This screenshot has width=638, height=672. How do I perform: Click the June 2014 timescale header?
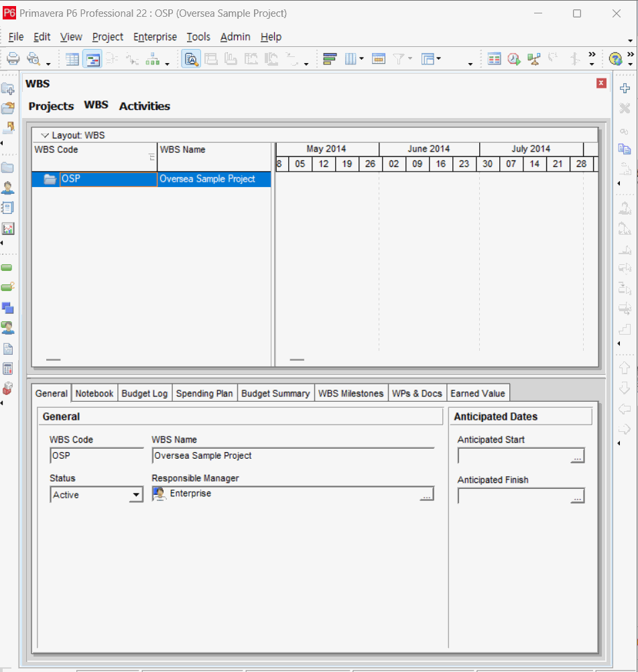[x=429, y=149]
